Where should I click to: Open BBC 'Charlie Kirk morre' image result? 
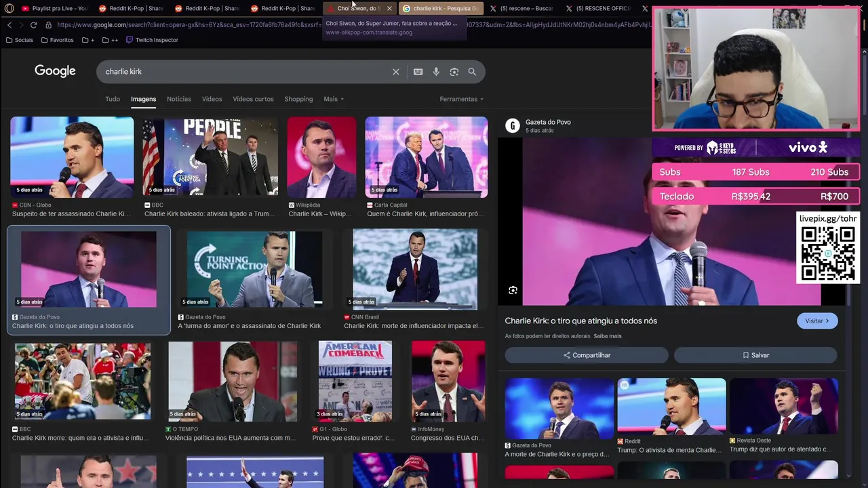pos(83,380)
